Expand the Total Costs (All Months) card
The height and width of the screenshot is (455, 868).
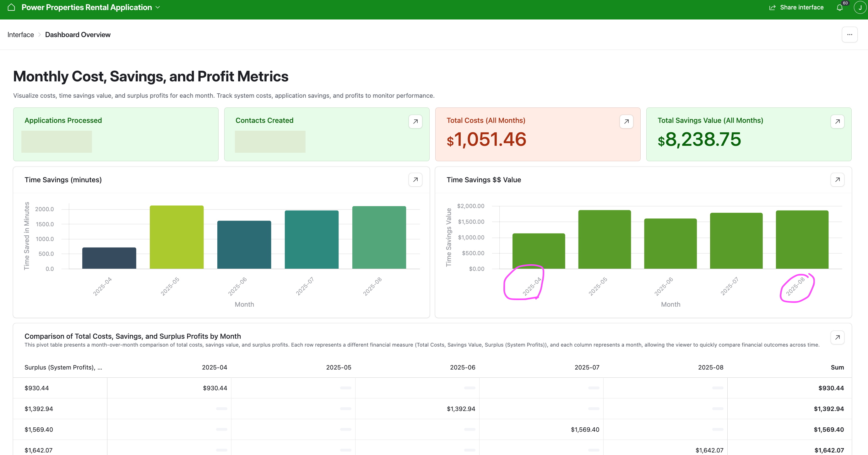click(626, 122)
